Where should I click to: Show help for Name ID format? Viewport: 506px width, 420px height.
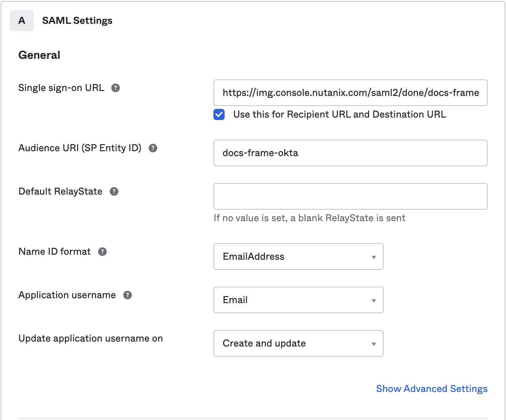(x=102, y=252)
